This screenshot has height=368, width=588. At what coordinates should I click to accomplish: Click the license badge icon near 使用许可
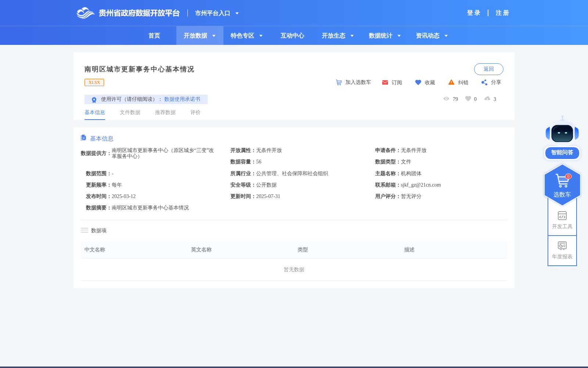[x=94, y=100]
